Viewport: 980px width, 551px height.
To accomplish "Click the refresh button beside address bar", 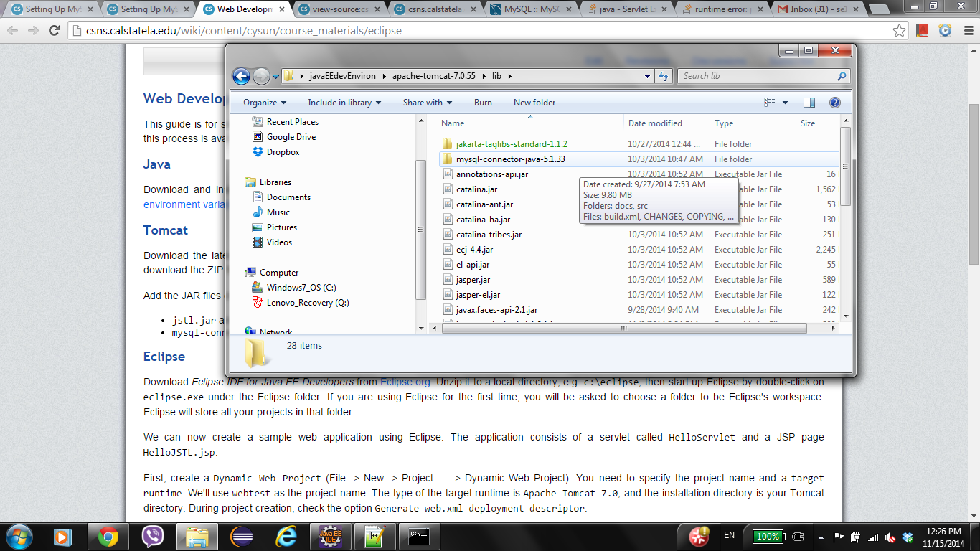I will pyautogui.click(x=664, y=76).
